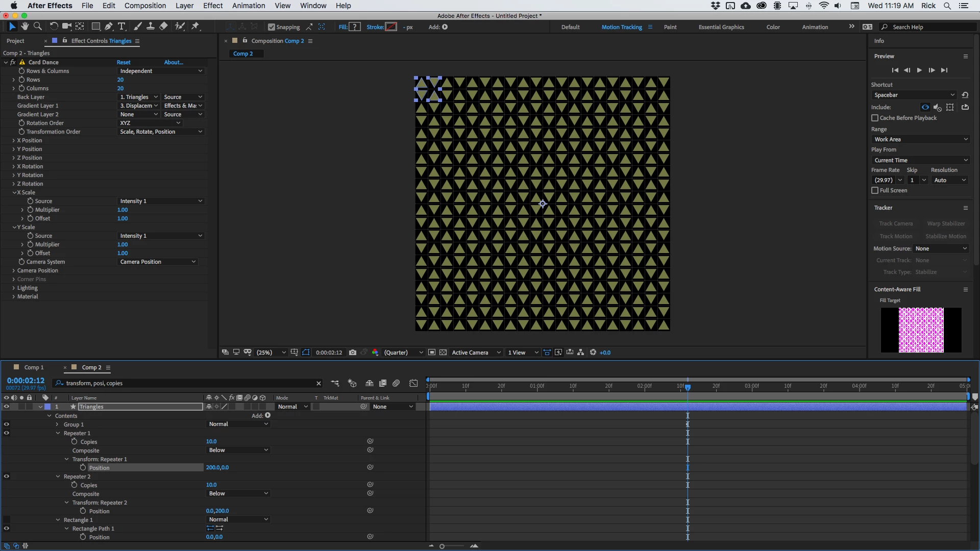Take a snapshot with camera icon
The image size is (980, 551).
(x=352, y=353)
